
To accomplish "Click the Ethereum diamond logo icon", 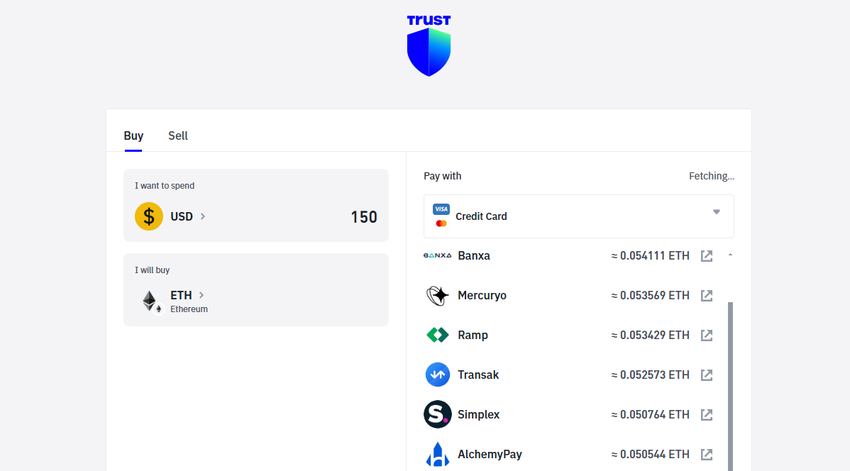I will pos(151,301).
